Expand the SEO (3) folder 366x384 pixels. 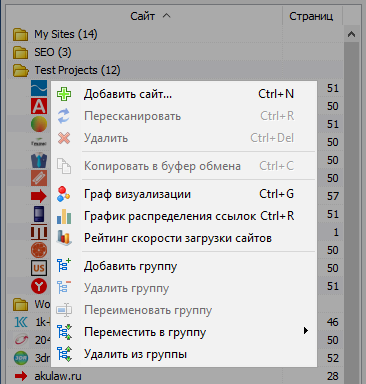tap(20, 52)
